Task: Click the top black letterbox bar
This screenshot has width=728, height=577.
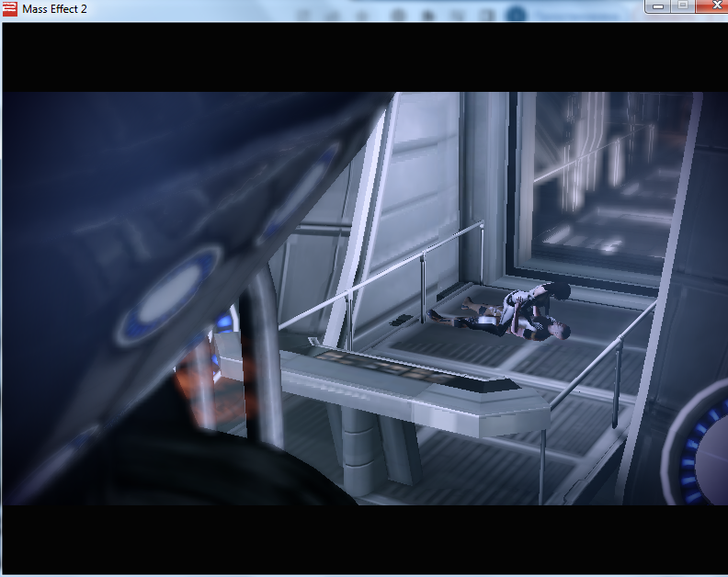Action: pos(364,57)
